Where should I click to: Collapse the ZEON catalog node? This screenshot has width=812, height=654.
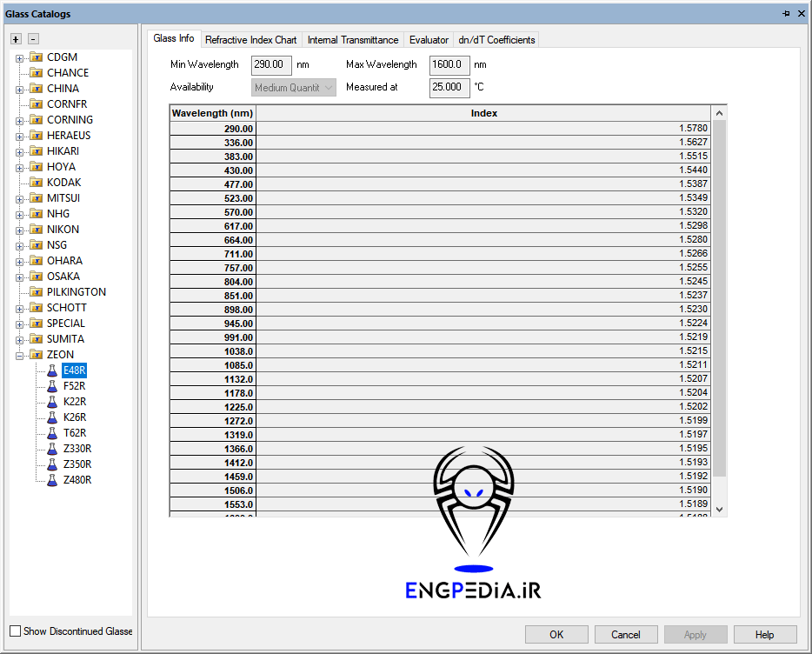(x=19, y=356)
